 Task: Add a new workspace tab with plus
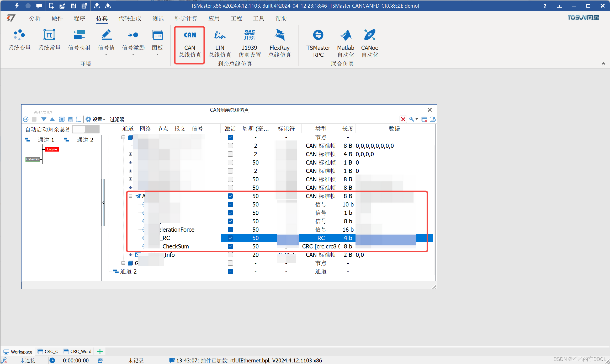pos(100,351)
